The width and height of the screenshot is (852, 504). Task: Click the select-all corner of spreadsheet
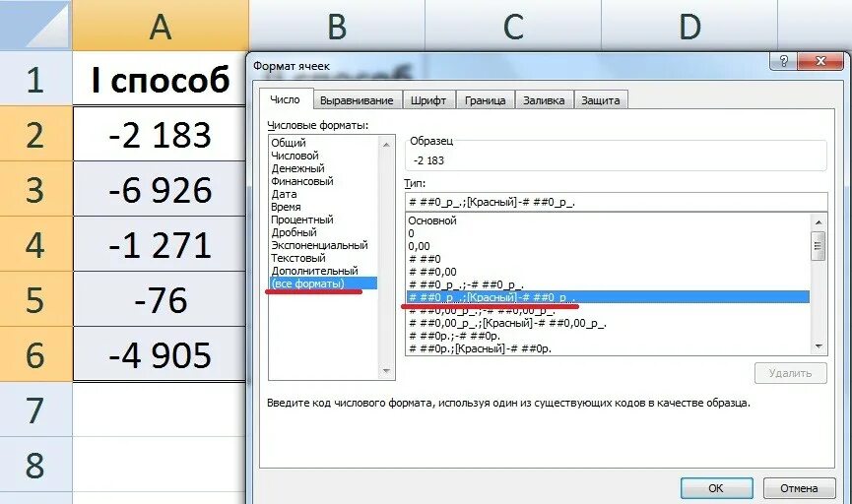pyautogui.click(x=35, y=25)
